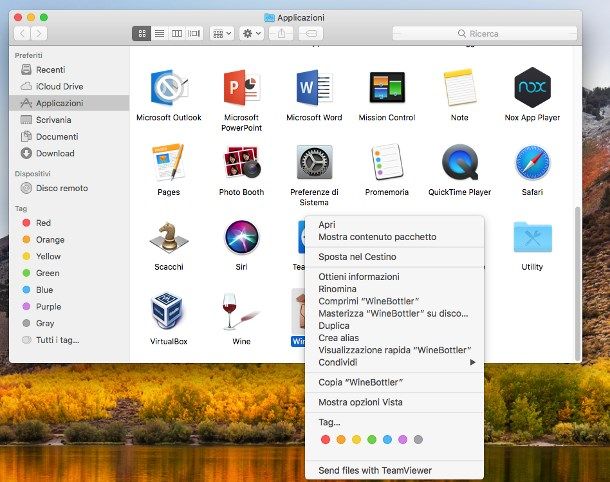Screen dimensions: 610x482
Task: Select the Microsoft Word icon
Action: tap(314, 88)
